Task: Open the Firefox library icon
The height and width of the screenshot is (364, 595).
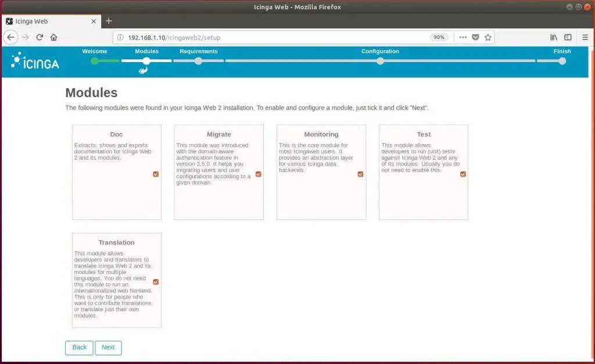Action: point(554,37)
